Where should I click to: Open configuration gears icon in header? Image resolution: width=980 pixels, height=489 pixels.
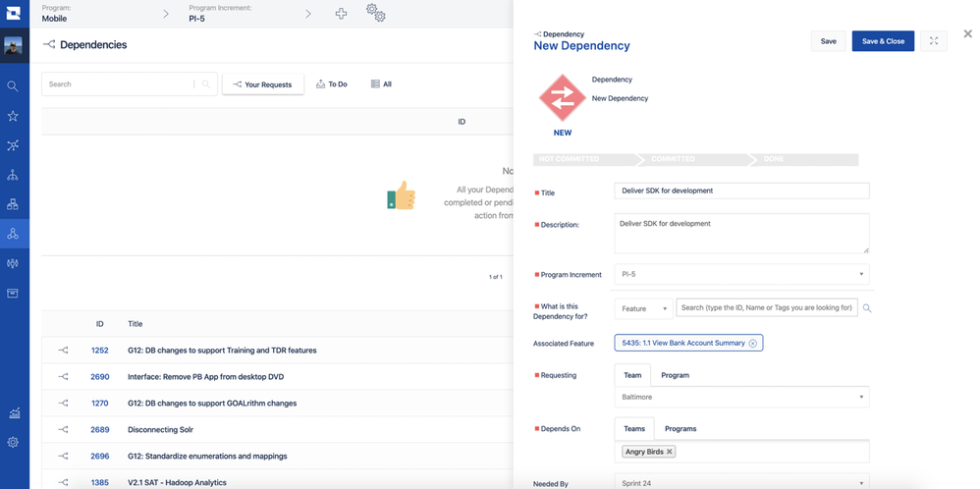(x=376, y=13)
